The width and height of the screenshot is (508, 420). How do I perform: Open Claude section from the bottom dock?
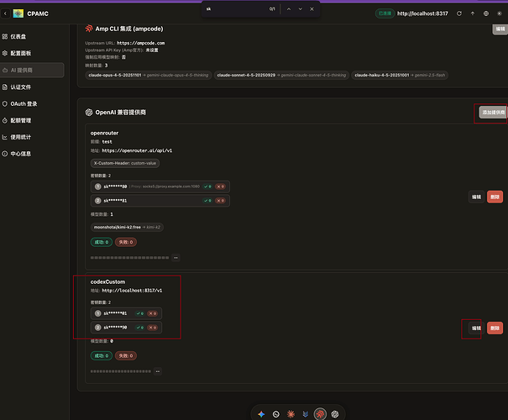point(291,414)
